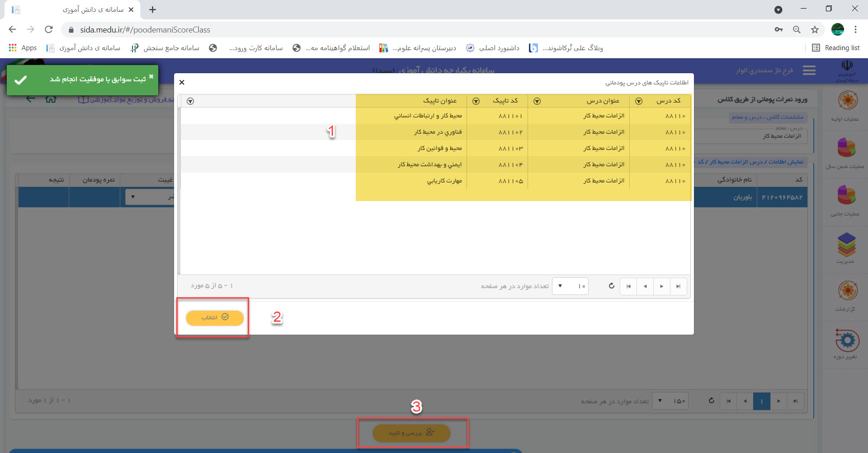The width and height of the screenshot is (868, 453).
Task: Open داشبورد اصلی bookmark
Action: pyautogui.click(x=493, y=48)
